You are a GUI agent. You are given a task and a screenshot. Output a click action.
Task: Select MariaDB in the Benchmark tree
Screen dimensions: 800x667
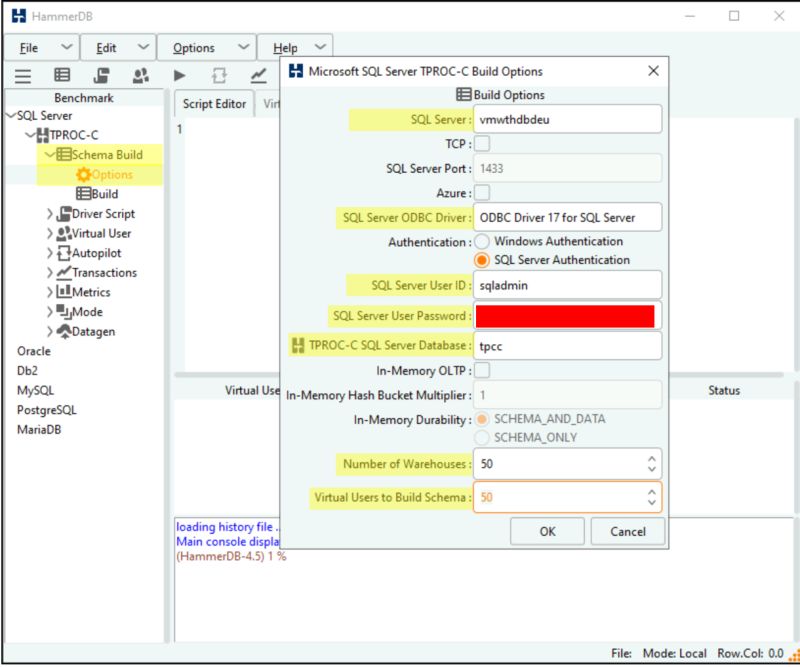click(39, 430)
